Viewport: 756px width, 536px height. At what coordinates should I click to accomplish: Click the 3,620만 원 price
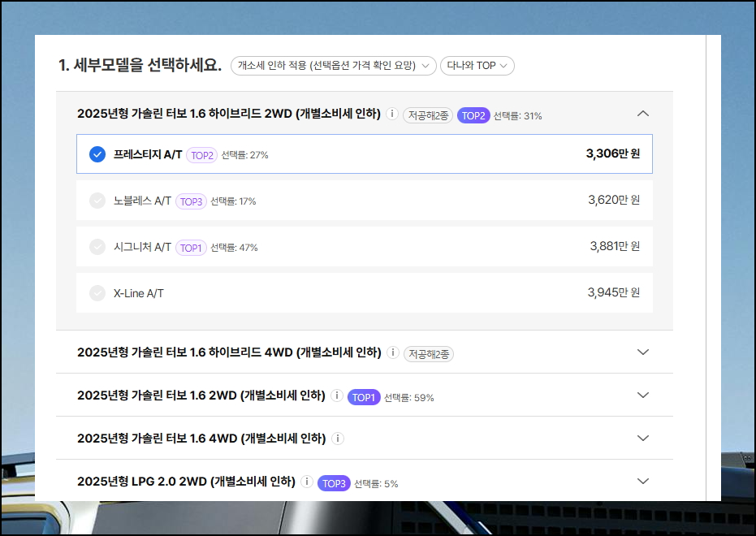[x=614, y=200]
